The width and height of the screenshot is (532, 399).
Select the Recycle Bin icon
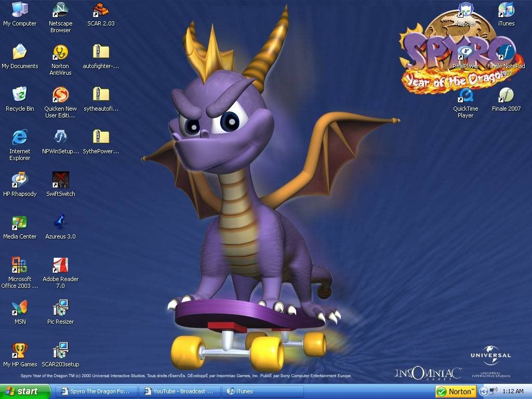[x=20, y=96]
